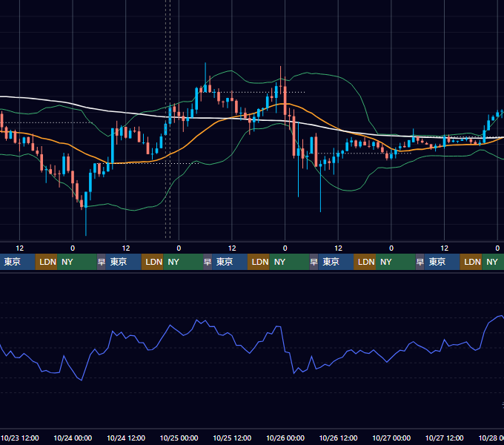Image resolution: width=504 pixels, height=445 pixels.
Task: Select the NY session block ending at 10/27 00:00
Action: click(396, 262)
